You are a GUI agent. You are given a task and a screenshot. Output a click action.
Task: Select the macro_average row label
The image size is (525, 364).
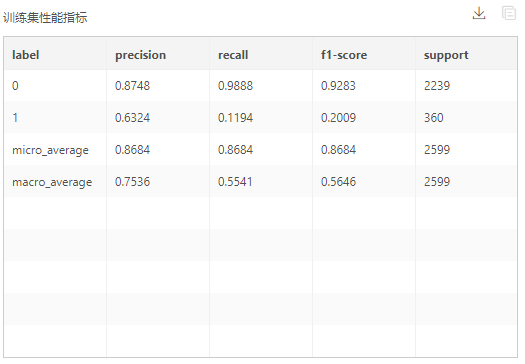[52, 182]
